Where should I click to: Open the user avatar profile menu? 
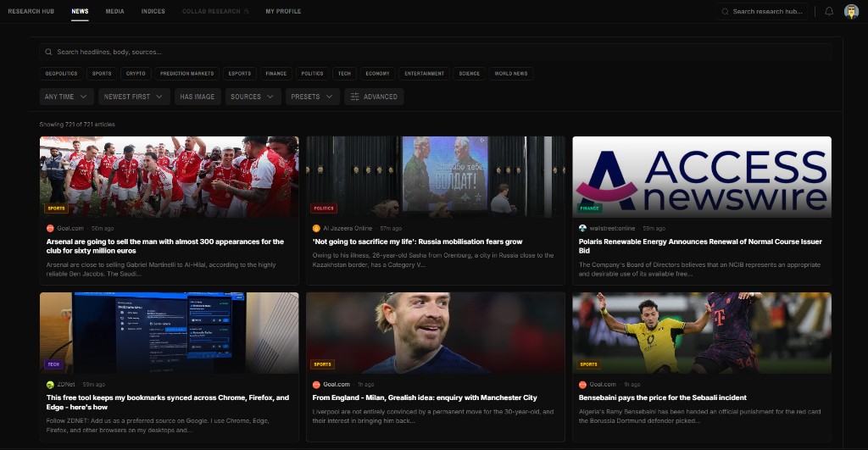point(851,11)
